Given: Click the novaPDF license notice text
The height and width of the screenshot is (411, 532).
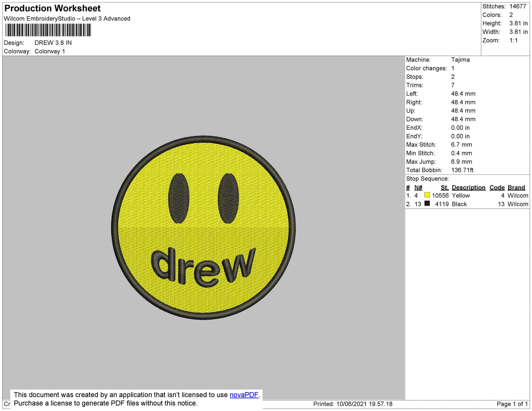Looking at the screenshot, I should pos(137,399).
